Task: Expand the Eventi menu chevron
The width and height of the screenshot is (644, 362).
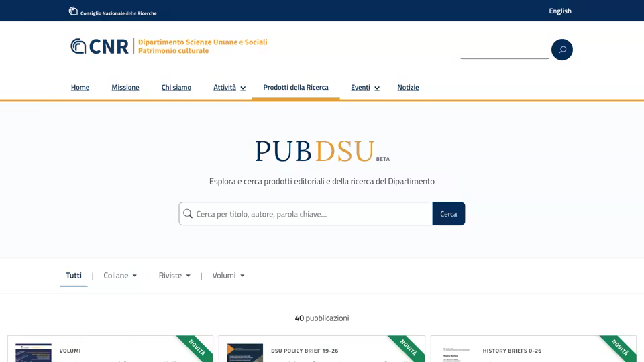Action: click(376, 88)
